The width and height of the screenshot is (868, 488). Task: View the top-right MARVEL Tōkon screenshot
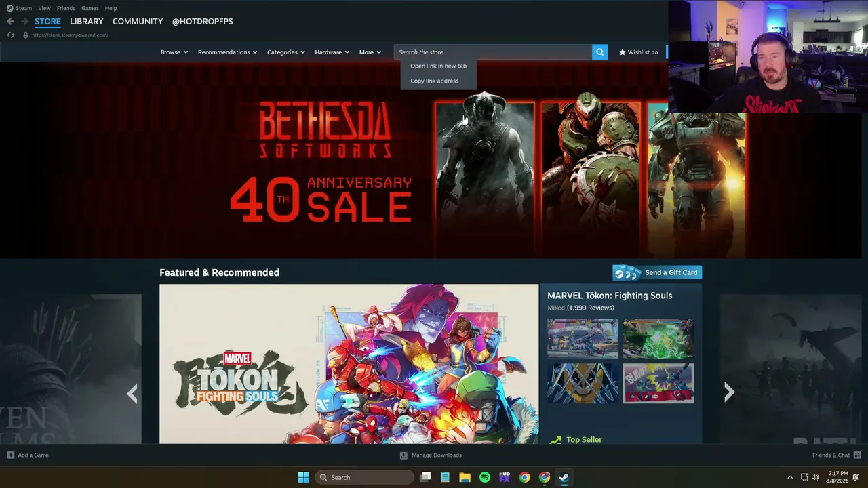tap(658, 338)
